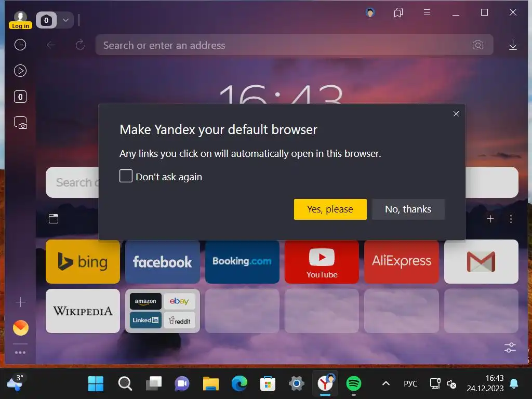Viewport: 532px width, 399px height.
Task: Open ebay in the folder tile
Action: 179,301
